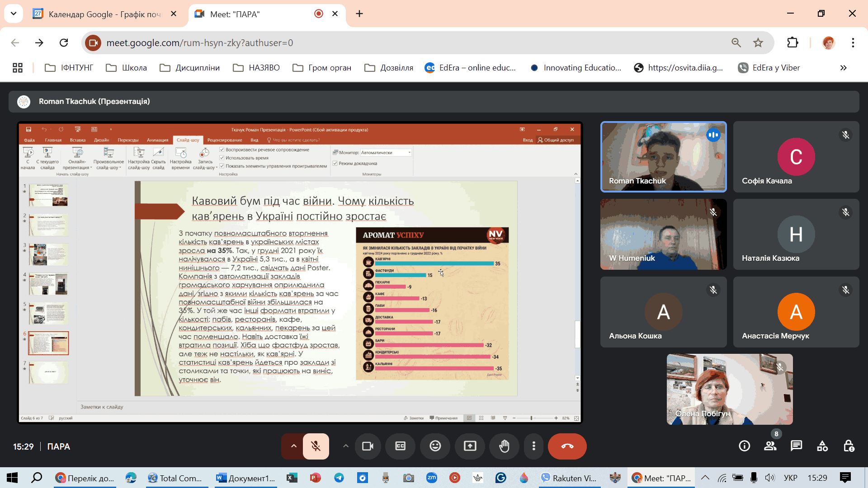Show the participants list
Viewport: 868px width, 488px height.
(x=770, y=446)
